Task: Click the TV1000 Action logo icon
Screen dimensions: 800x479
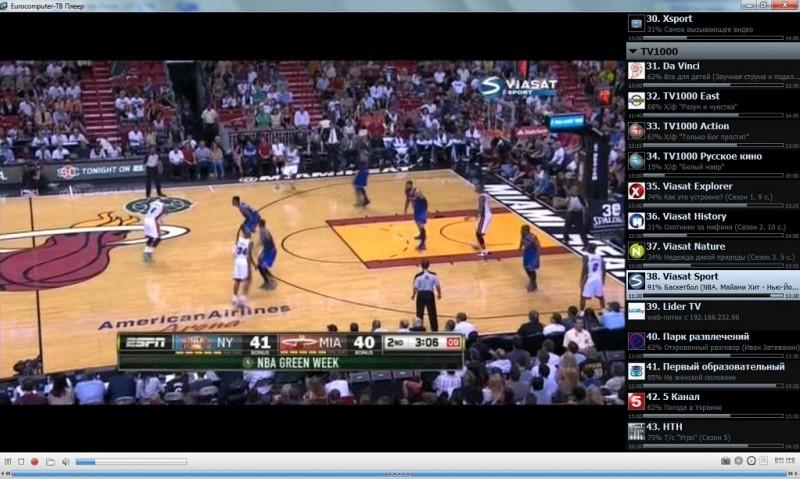Action: pos(636,131)
